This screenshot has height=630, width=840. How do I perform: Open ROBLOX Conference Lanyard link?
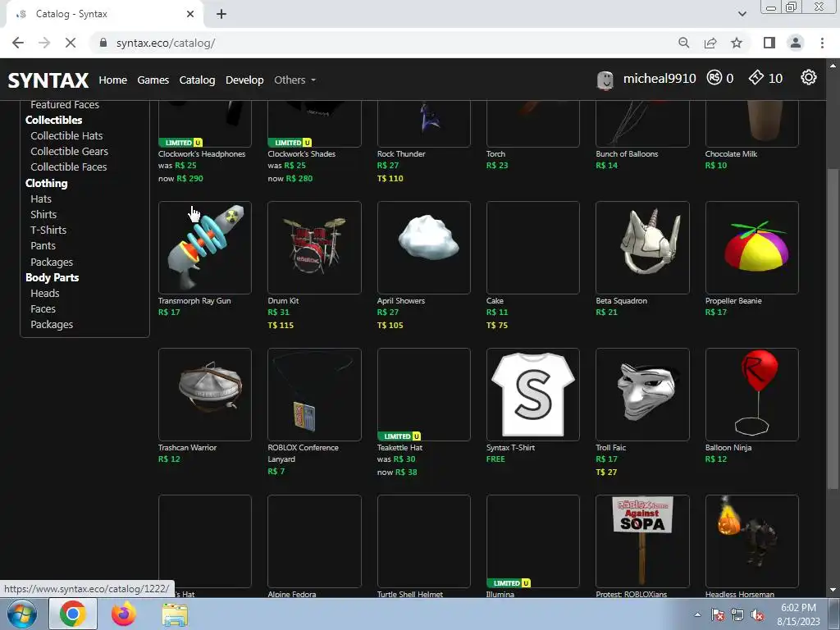304,453
